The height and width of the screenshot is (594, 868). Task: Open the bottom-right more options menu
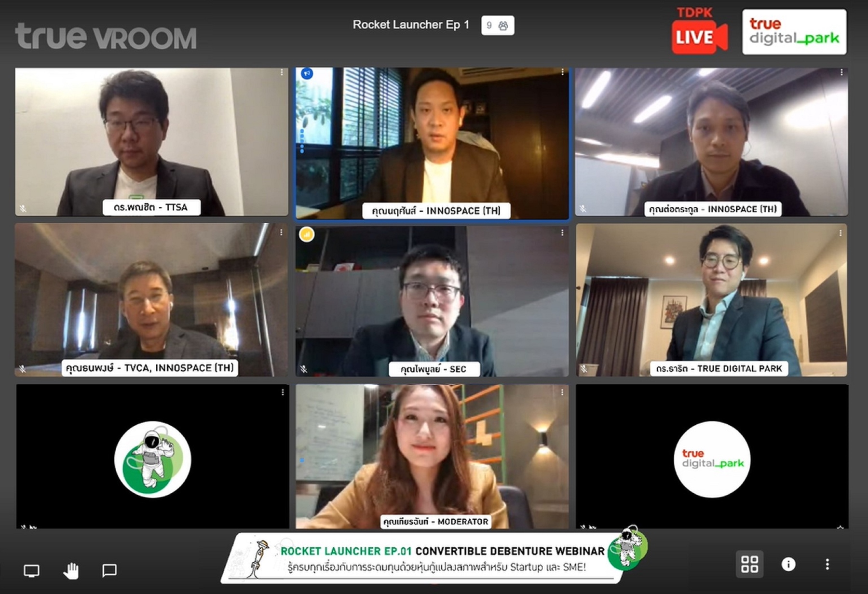tap(827, 564)
